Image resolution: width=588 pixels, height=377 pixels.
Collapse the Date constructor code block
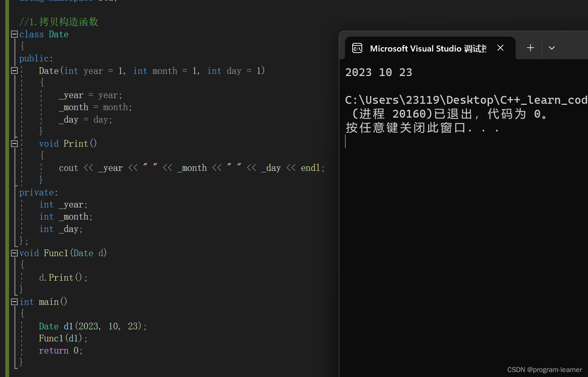[15, 70]
